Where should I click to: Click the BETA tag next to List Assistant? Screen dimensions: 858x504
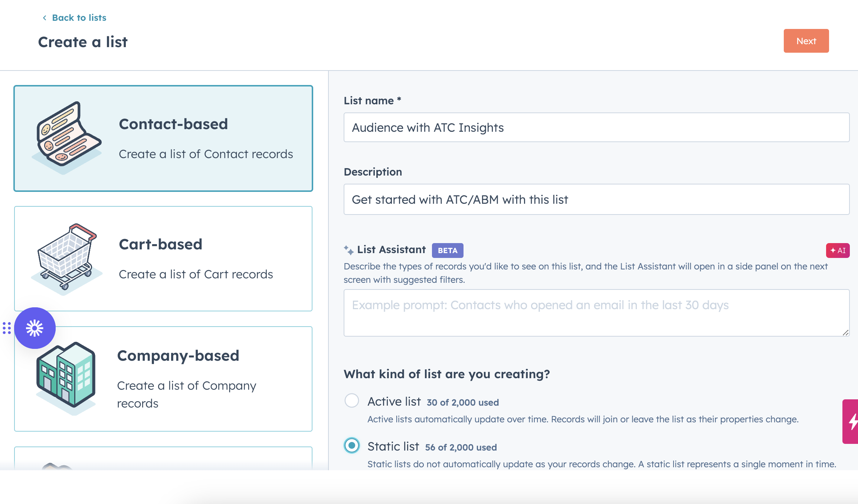[448, 251]
